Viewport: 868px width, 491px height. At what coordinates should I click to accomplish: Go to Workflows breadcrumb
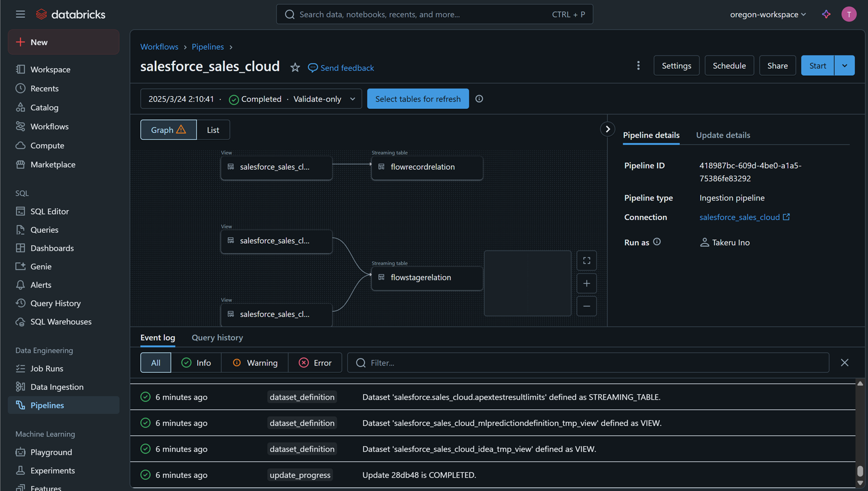pyautogui.click(x=159, y=47)
